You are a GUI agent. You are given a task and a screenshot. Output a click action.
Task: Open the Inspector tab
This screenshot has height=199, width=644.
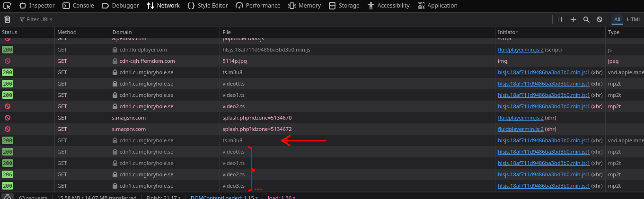37,6
